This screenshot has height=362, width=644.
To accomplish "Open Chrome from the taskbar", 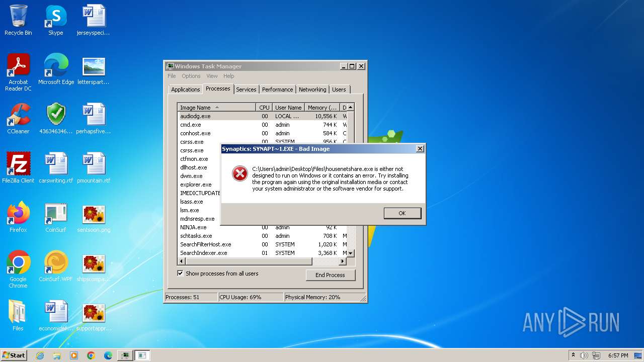I will coord(91,355).
